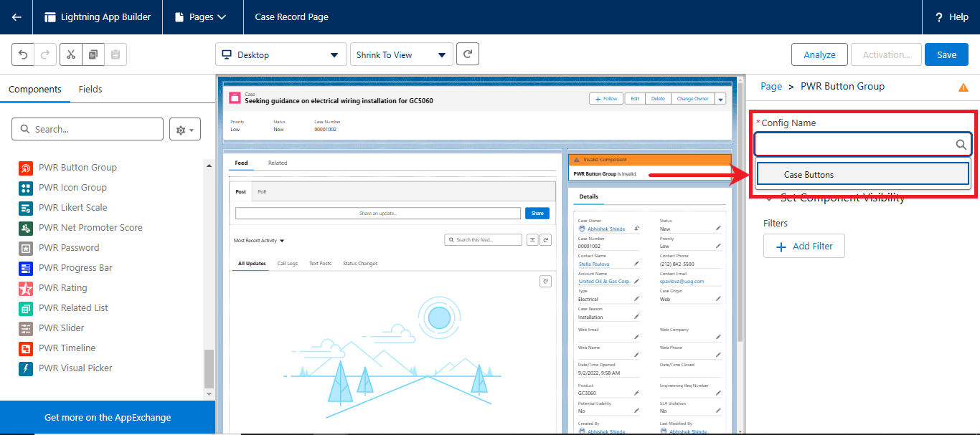Select the Poll publisher tab
This screenshot has height=435, width=980.
[262, 192]
